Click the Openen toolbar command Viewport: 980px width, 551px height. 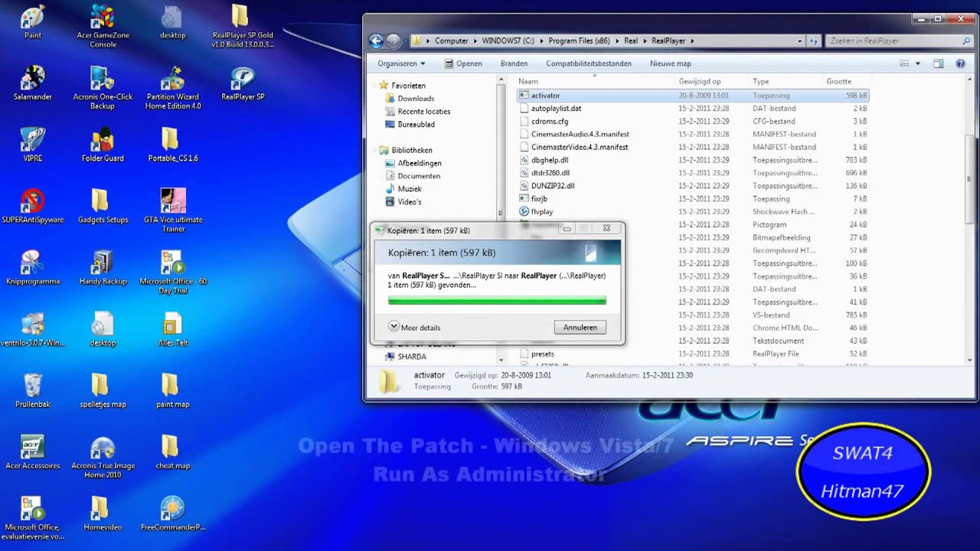(x=464, y=64)
